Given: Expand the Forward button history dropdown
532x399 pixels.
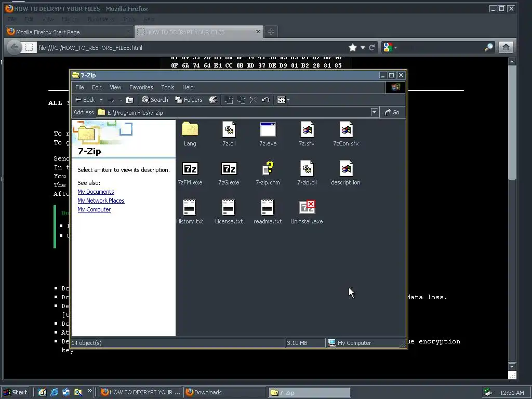Looking at the screenshot, I should [121, 100].
